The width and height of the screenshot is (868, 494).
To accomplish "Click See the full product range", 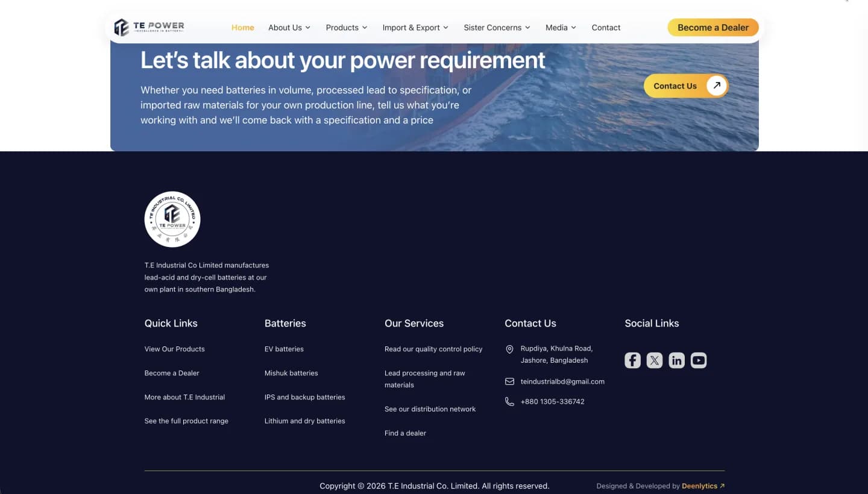I will 186,421.
